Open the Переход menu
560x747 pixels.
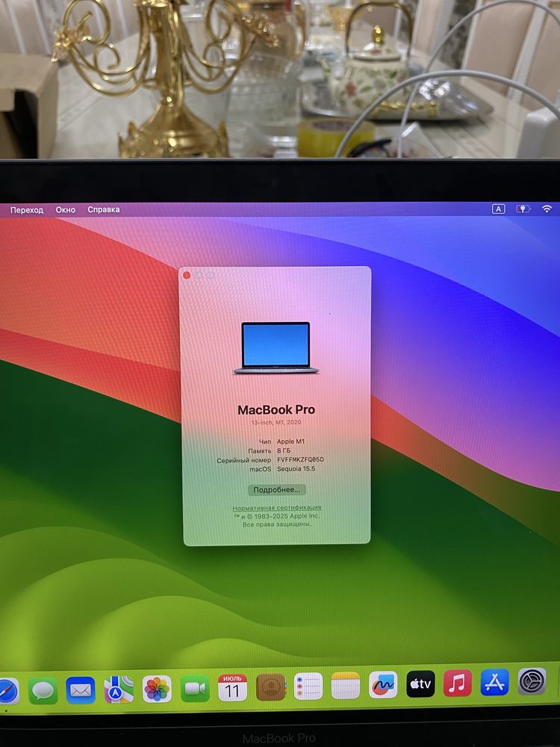(27, 210)
